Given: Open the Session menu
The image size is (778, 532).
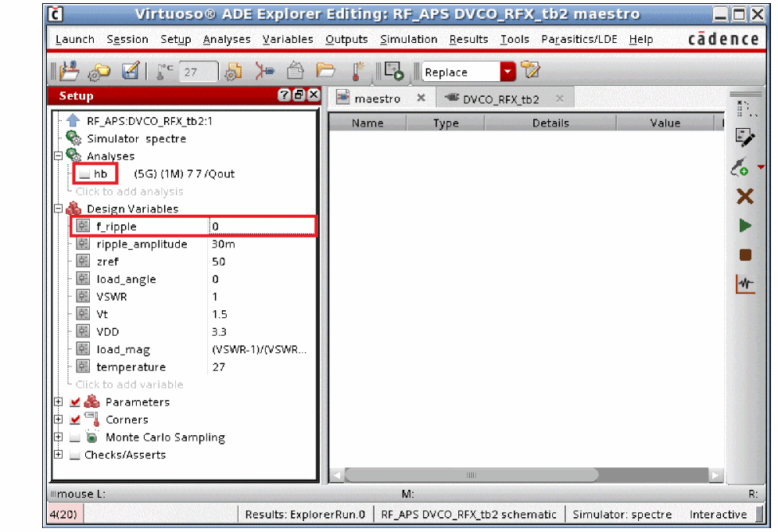Looking at the screenshot, I should [x=127, y=39].
